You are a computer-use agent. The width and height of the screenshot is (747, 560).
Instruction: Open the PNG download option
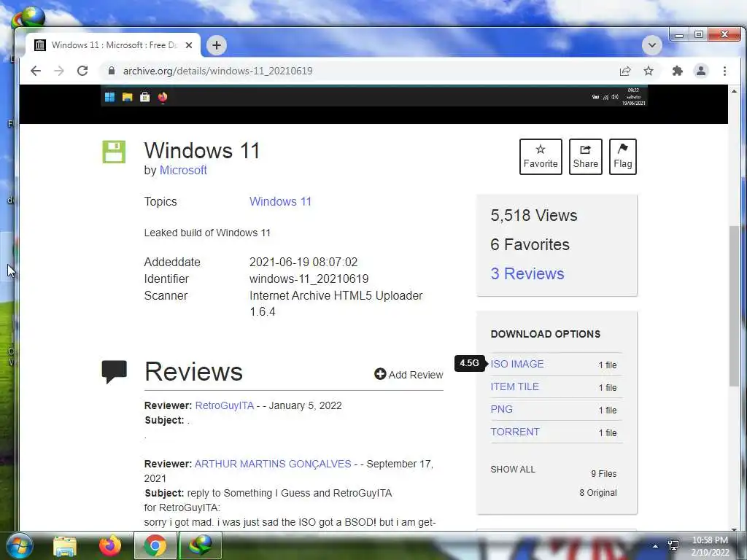click(x=502, y=409)
